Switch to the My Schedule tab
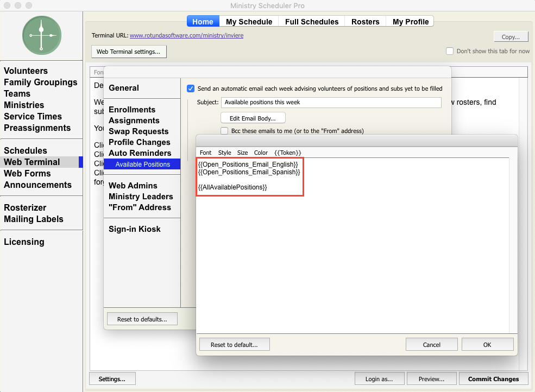This screenshot has height=392, width=535. pyautogui.click(x=249, y=22)
